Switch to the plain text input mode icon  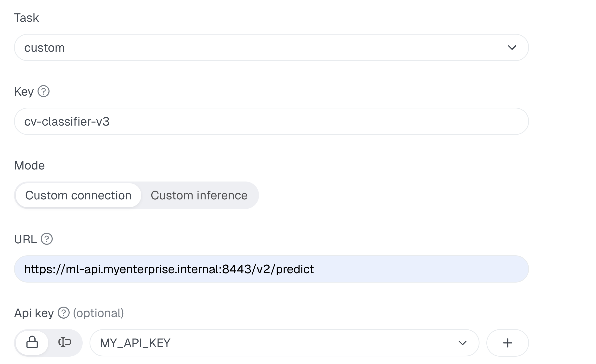click(65, 342)
